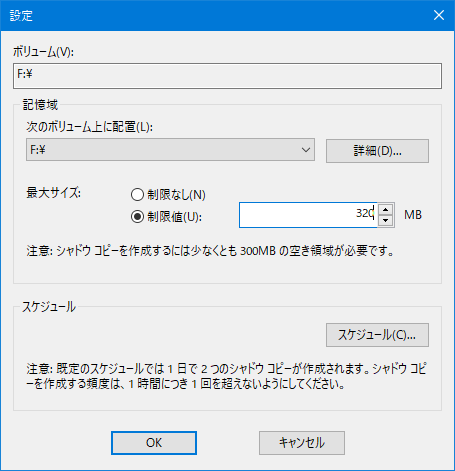
Task: Increase the limit value with the up arrow
Action: 386,209
